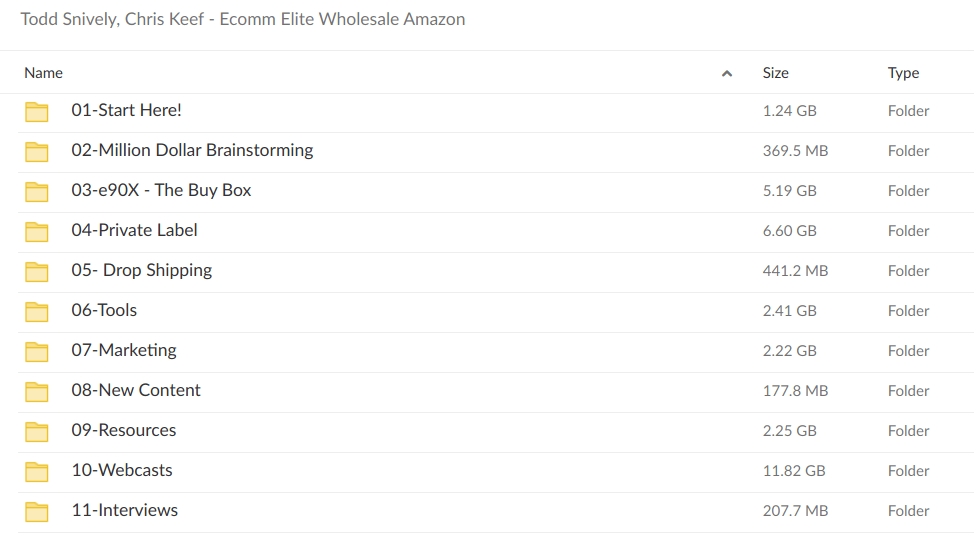Click the folder icon for 03-e90X - The Buy Box

point(37,191)
